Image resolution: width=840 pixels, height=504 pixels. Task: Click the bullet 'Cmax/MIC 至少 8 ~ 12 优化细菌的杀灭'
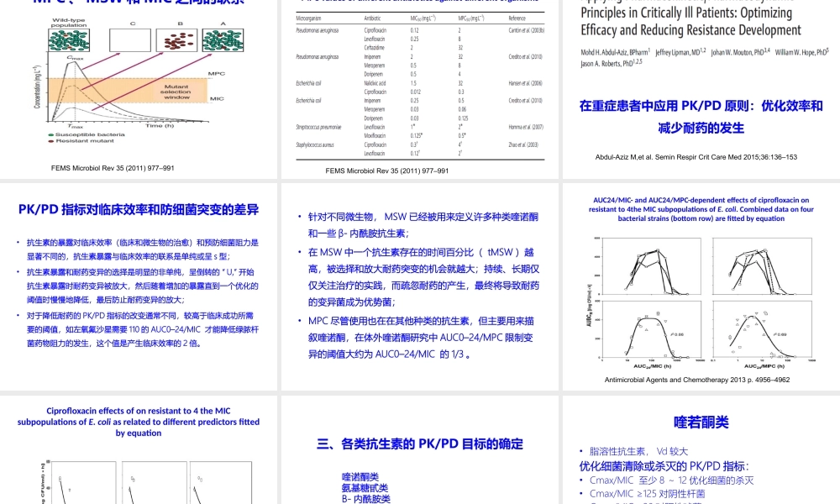[672, 480]
